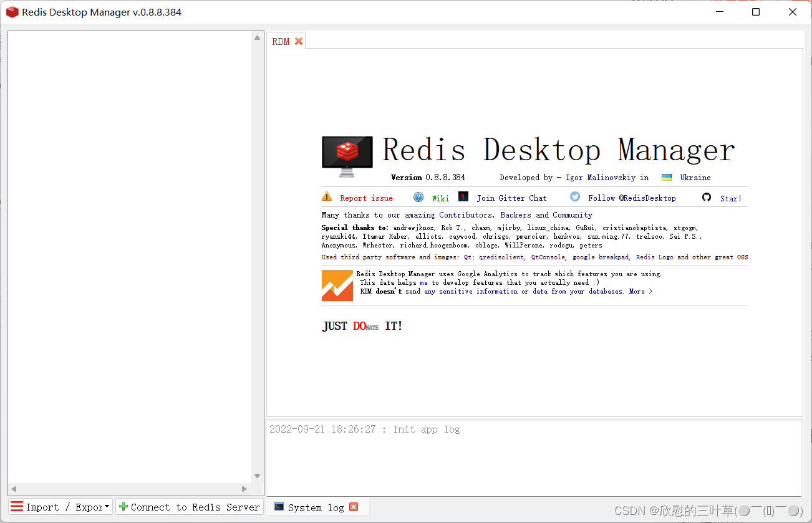Open the Ukraine link

point(695,178)
